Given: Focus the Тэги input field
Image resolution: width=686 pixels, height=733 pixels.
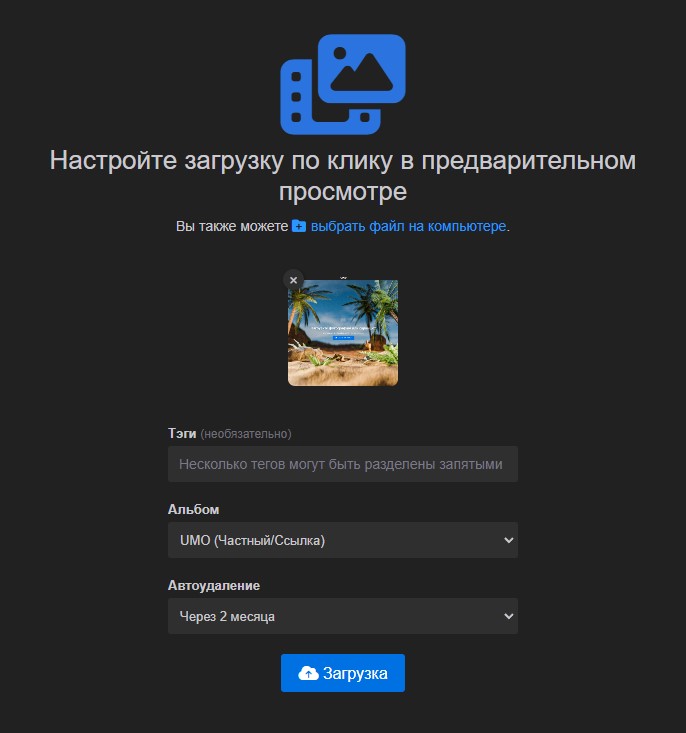Looking at the screenshot, I should [343, 464].
